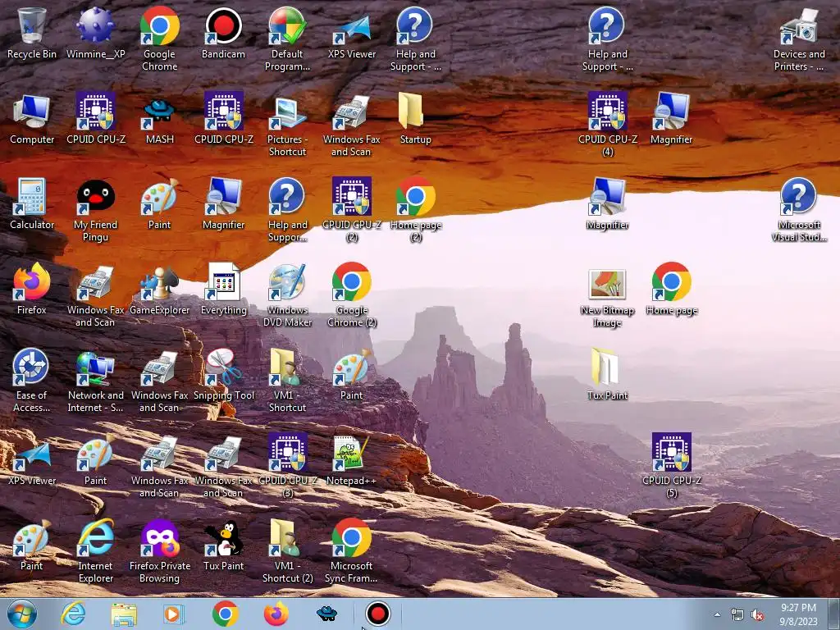Open the MASH app taskbar button
This screenshot has height=630, width=840.
[x=326, y=614]
